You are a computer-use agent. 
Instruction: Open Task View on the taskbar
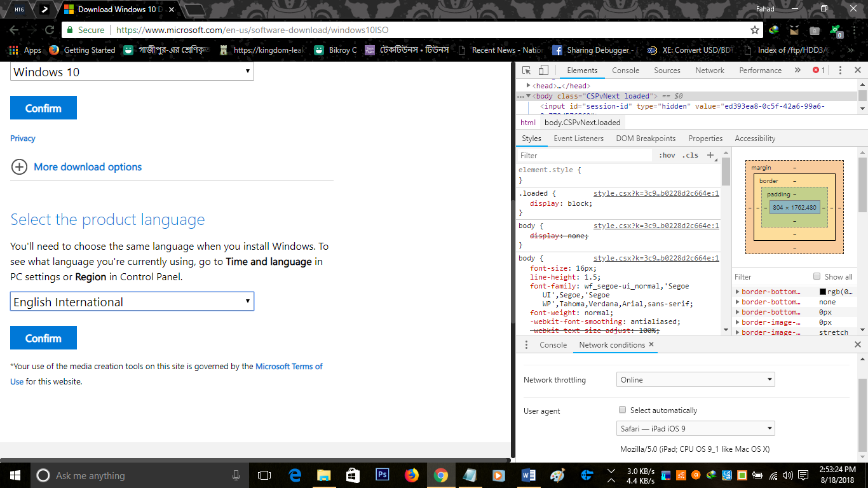pos(264,475)
